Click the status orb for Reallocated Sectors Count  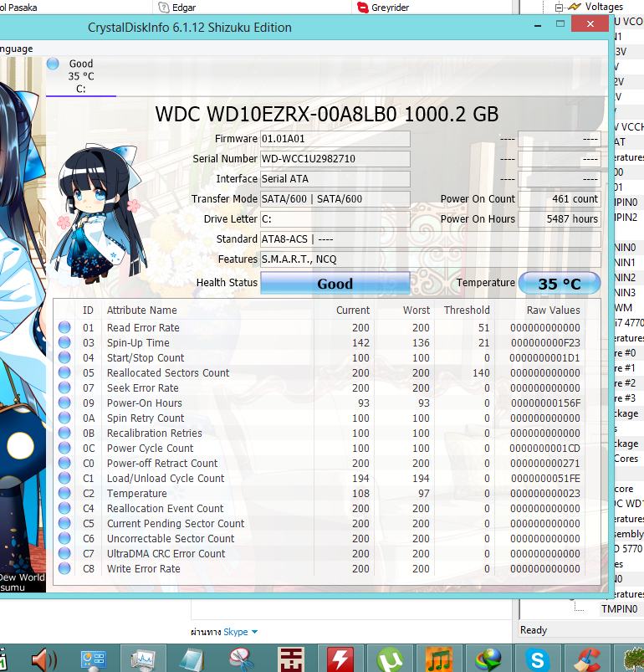[64, 372]
